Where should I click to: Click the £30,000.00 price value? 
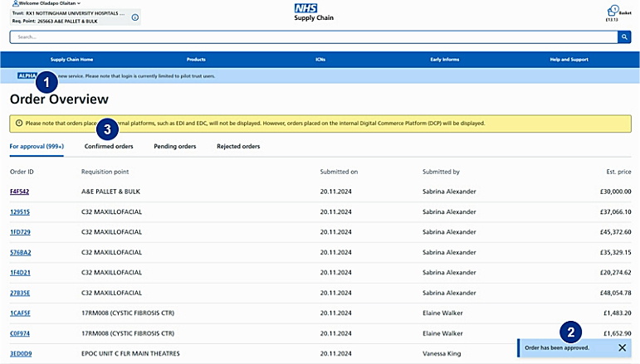coord(615,192)
